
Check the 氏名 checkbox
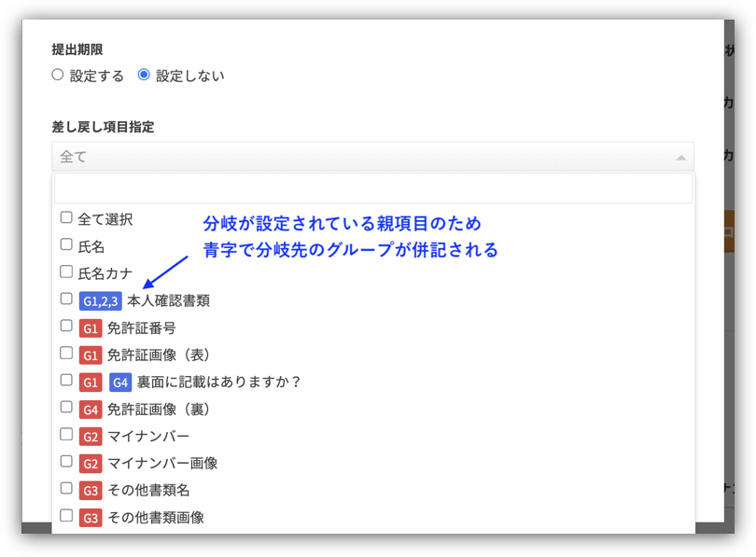coord(65,244)
